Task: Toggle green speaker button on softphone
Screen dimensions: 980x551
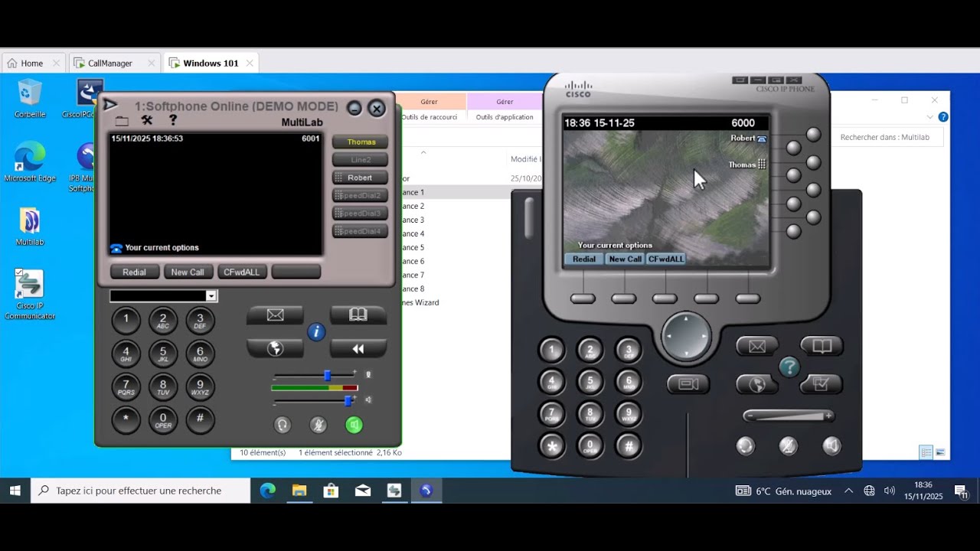Action: point(354,425)
